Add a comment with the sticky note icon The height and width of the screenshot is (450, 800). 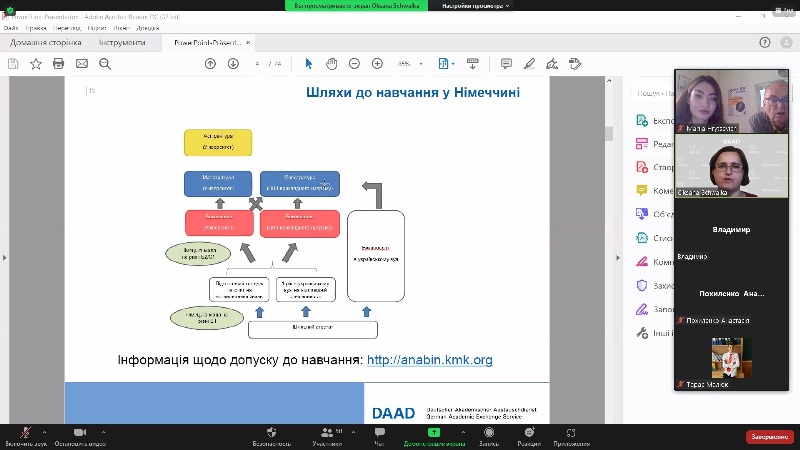tap(506, 63)
